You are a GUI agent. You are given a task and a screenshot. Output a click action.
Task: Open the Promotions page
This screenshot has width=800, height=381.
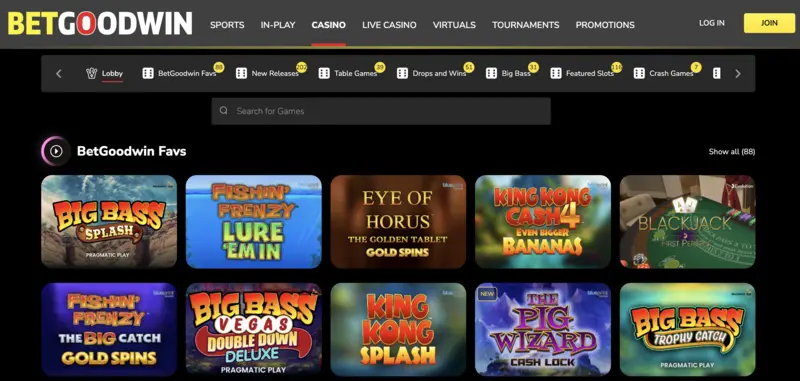point(605,24)
